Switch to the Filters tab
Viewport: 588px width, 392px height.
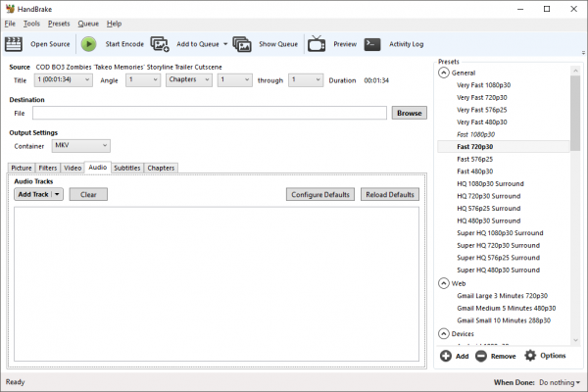pos(48,168)
